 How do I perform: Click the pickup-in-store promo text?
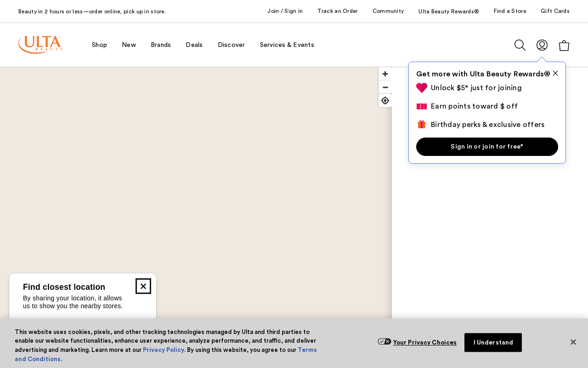click(92, 11)
